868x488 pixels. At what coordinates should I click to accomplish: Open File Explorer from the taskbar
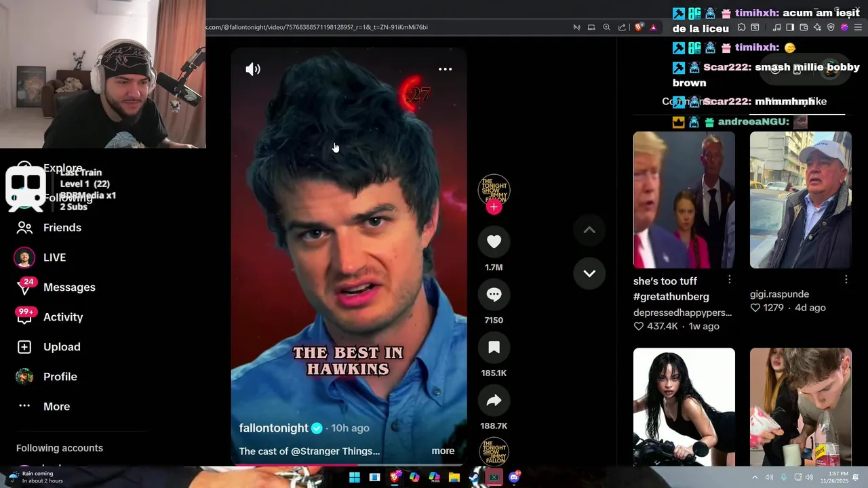pos(454,477)
